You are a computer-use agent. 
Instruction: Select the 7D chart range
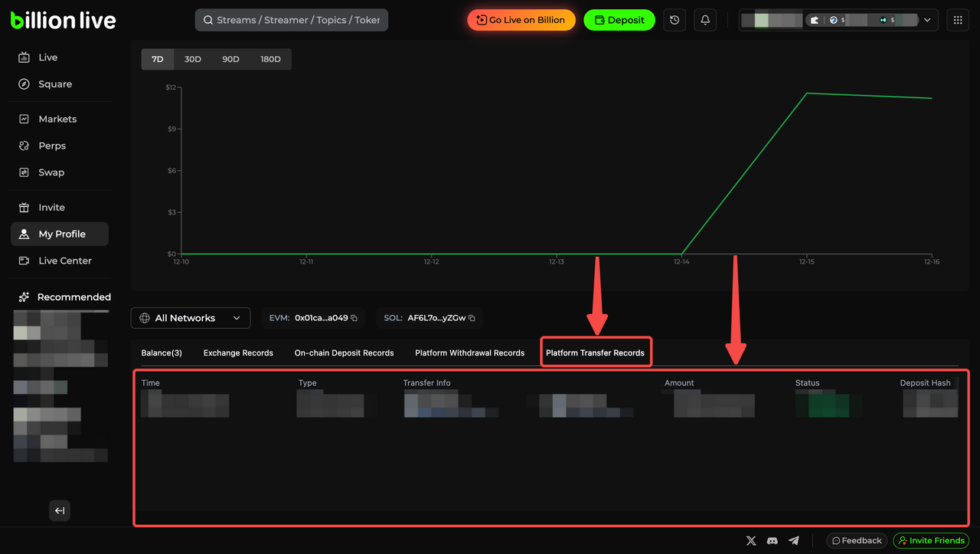pos(158,59)
